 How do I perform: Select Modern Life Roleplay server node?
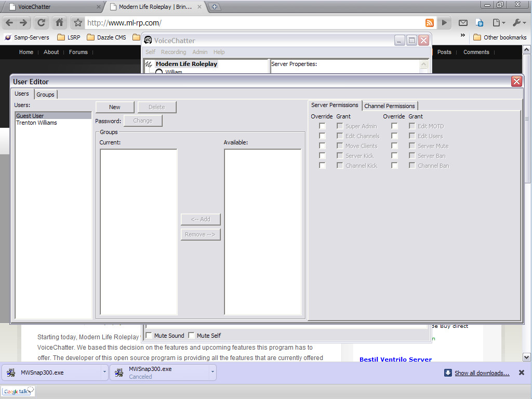coord(187,64)
